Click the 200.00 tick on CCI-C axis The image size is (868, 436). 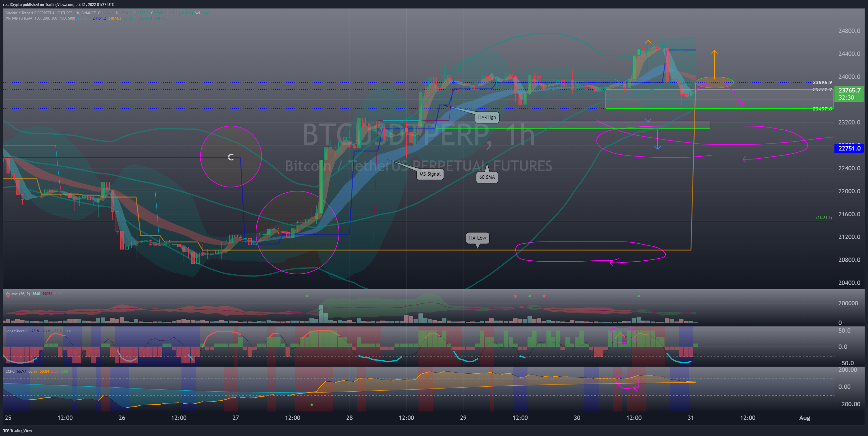pos(847,370)
